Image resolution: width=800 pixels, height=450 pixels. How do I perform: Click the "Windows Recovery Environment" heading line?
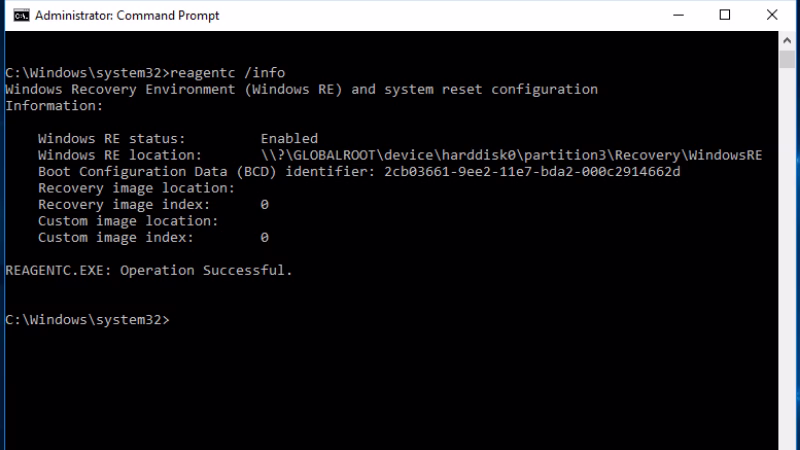coord(301,89)
